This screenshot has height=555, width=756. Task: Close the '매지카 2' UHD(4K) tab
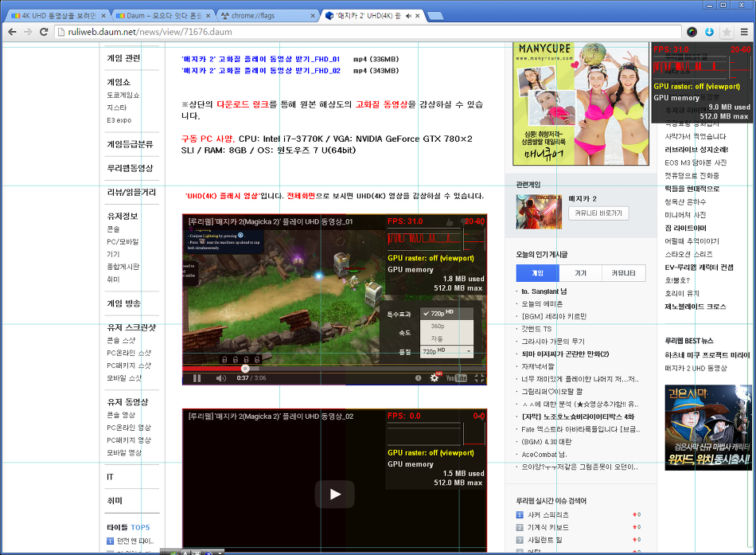click(418, 15)
